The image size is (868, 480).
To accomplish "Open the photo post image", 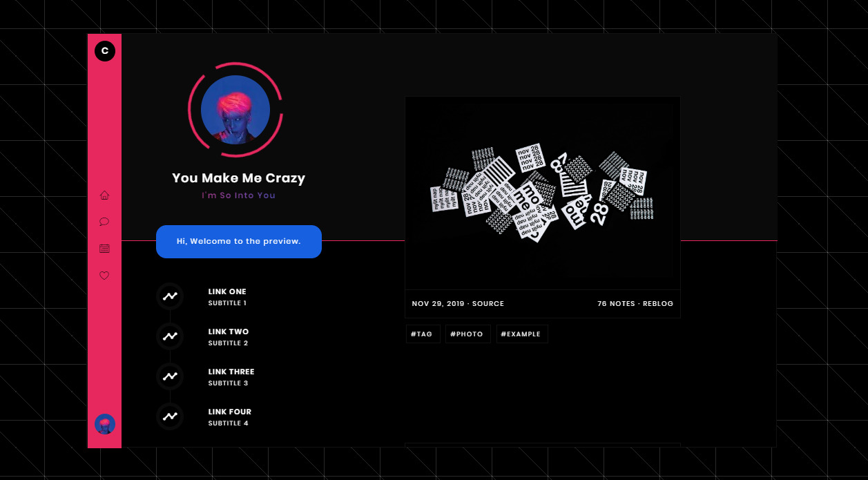I will [x=542, y=193].
